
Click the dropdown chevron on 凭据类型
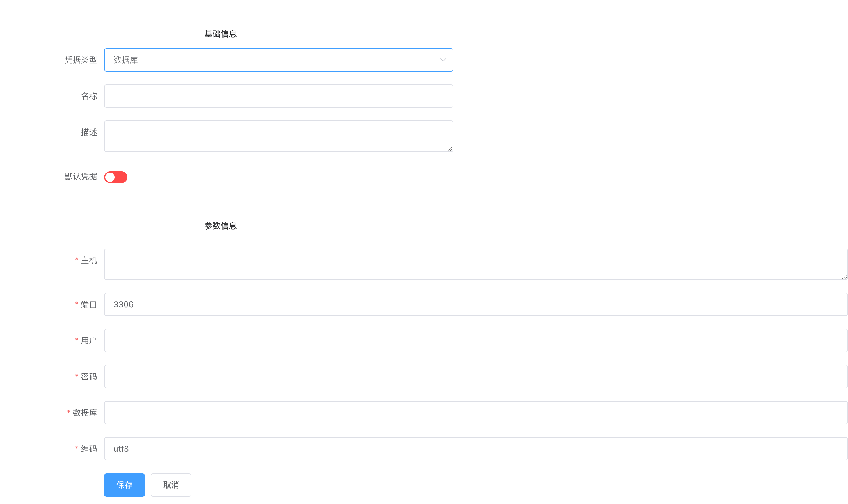[443, 60]
